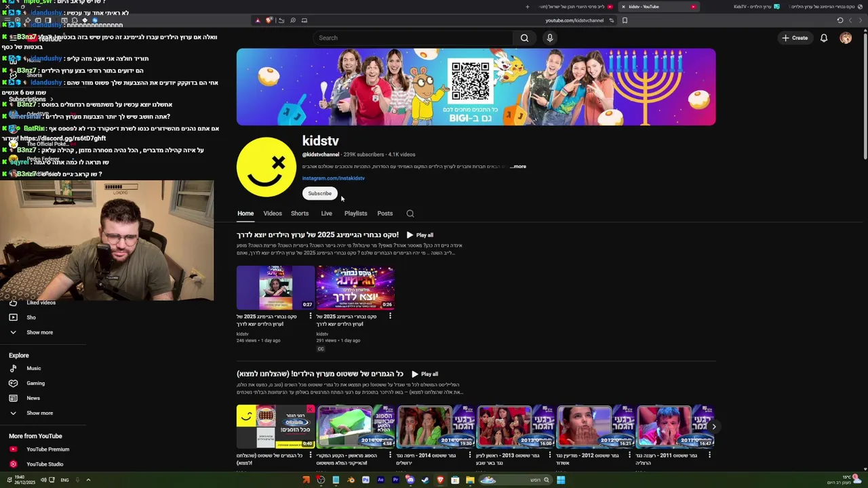
Task: Open volume control in system tray
Action: click(43, 480)
